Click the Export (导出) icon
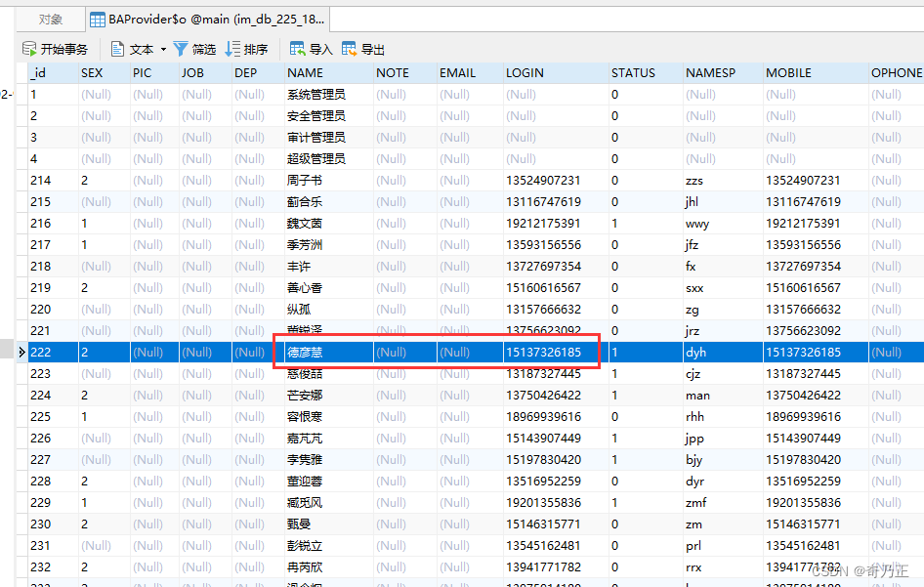The image size is (924, 587). [350, 49]
